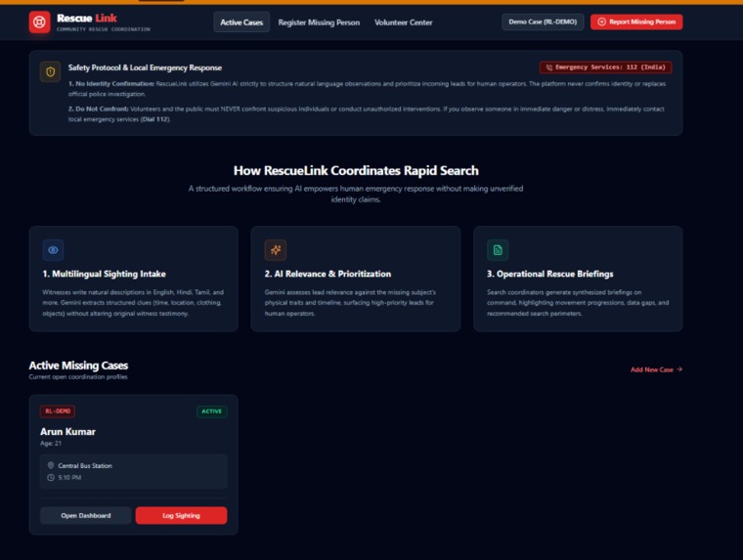Click the Rescue Link brand title

click(x=87, y=18)
